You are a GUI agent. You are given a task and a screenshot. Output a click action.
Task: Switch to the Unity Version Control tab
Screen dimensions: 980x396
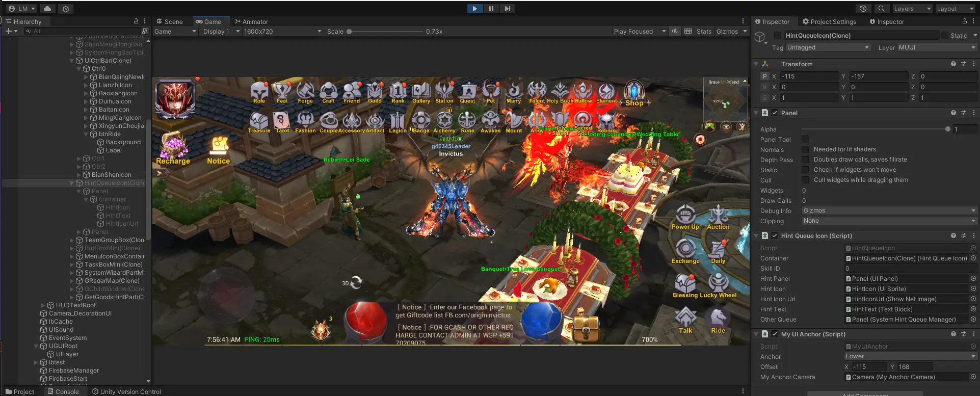point(126,391)
